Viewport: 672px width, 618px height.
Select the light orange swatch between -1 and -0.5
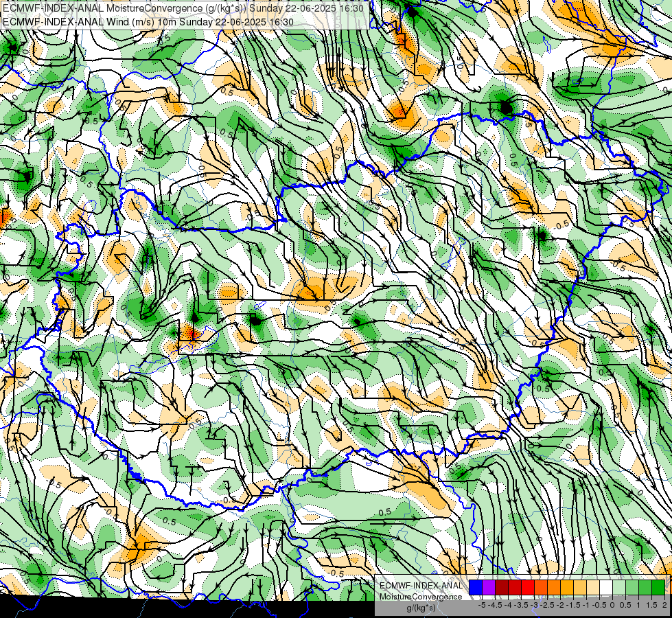[x=580, y=587]
